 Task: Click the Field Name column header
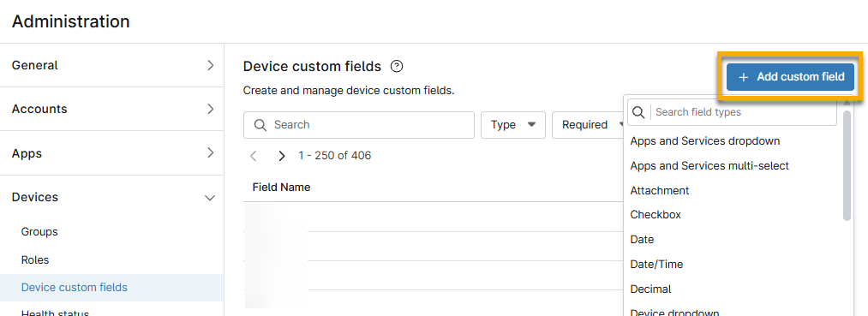coord(281,187)
